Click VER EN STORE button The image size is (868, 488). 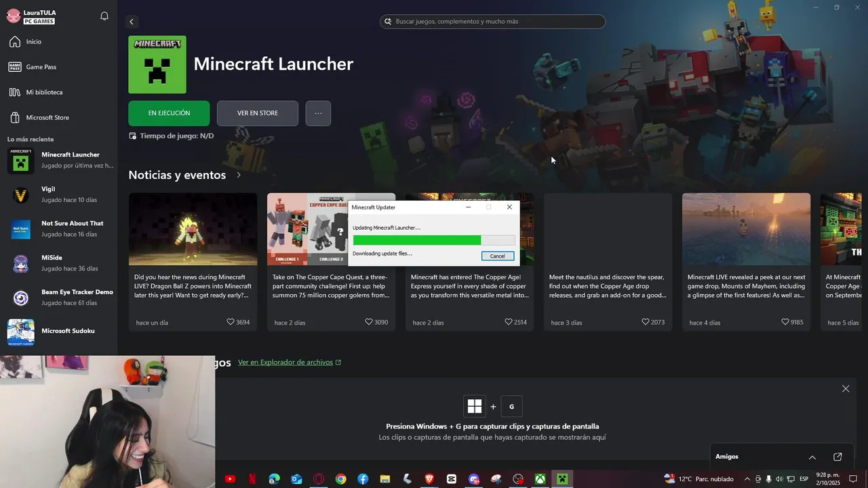[258, 113]
